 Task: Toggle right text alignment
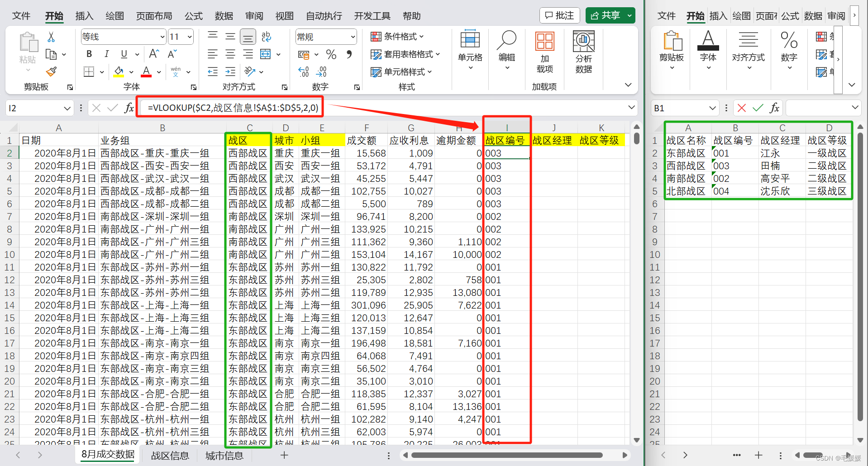pyautogui.click(x=248, y=54)
